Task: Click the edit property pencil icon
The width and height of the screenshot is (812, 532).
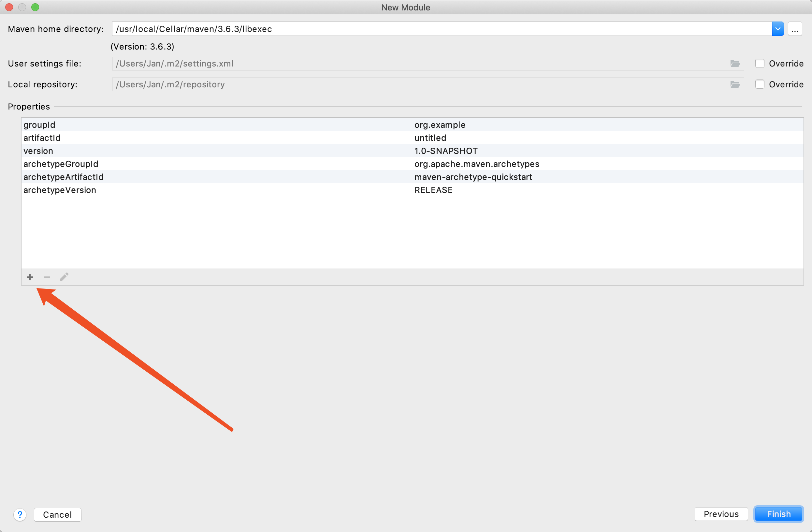Action: point(64,277)
